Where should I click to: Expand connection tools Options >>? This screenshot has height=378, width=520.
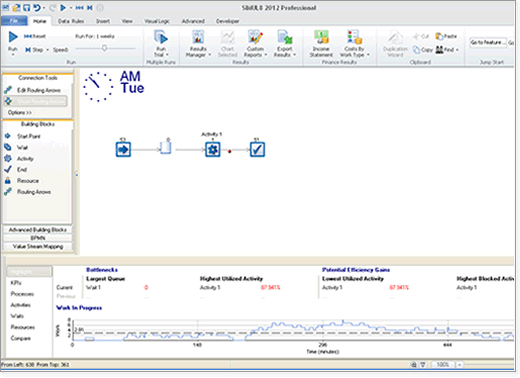pyautogui.click(x=20, y=113)
